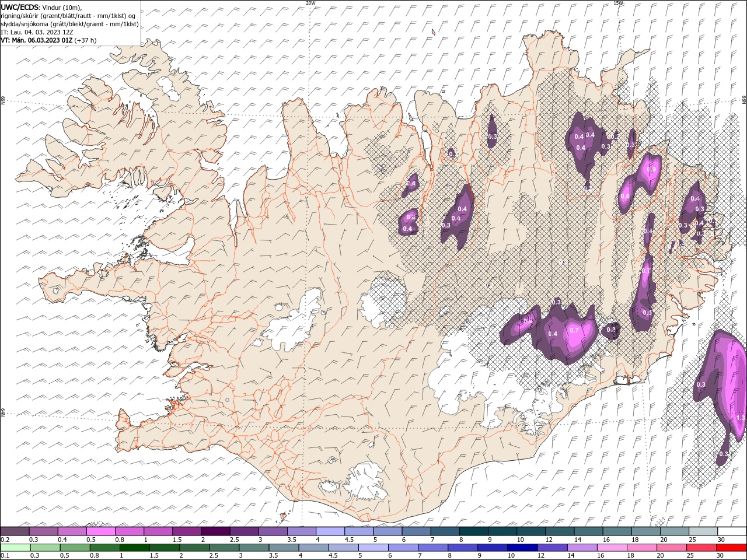This screenshot has width=747, height=560.
Task: Pick the bright red rain swatch labeled 30
Action: pos(731,548)
